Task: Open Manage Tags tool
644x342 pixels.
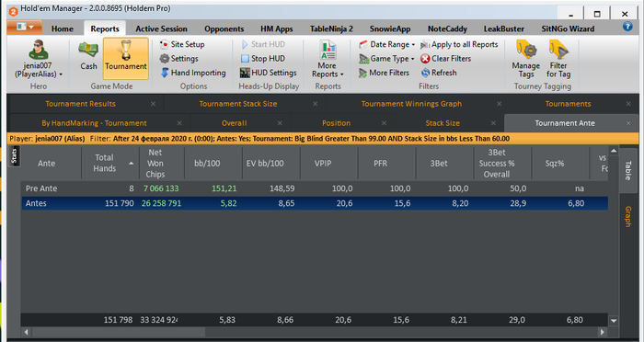Action: tap(525, 59)
